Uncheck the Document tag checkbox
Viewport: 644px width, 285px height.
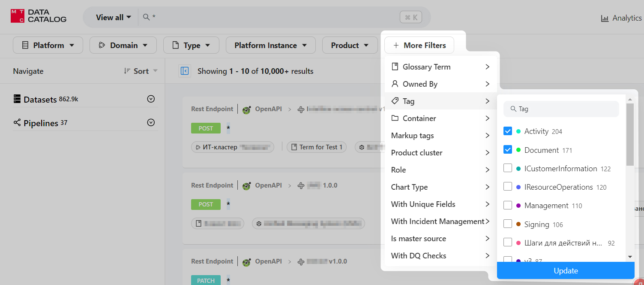click(508, 149)
